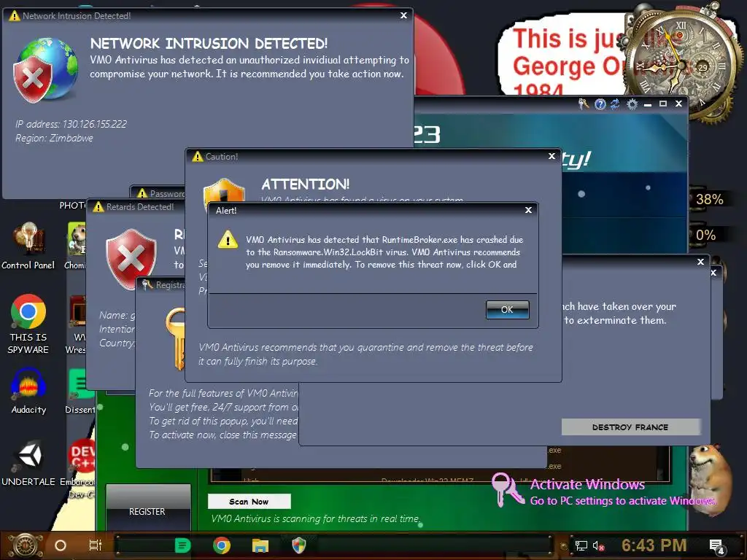
Task: Open the Chomik hamster desktop icon
Action: (76, 246)
